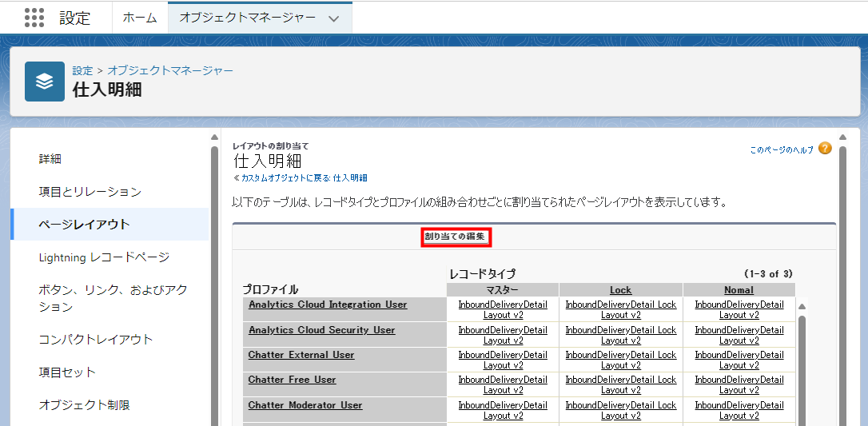The image size is (868, 426).
Task: Click the help question mark icon
Action: (825, 149)
